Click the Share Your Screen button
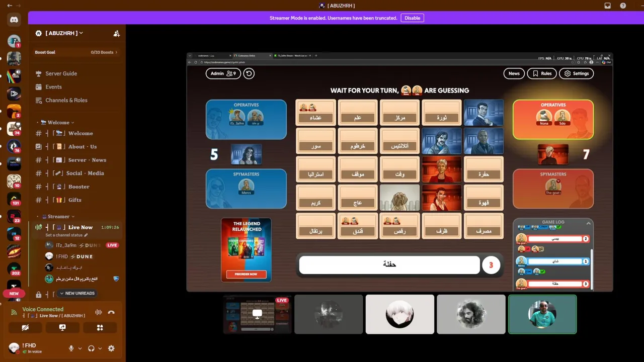This screenshot has height=362, width=644. click(62, 327)
